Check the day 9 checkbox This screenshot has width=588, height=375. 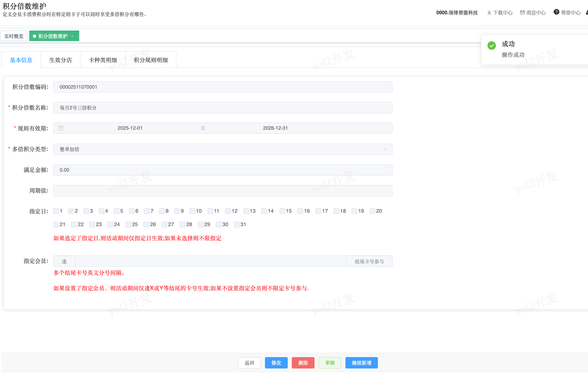tap(177, 211)
